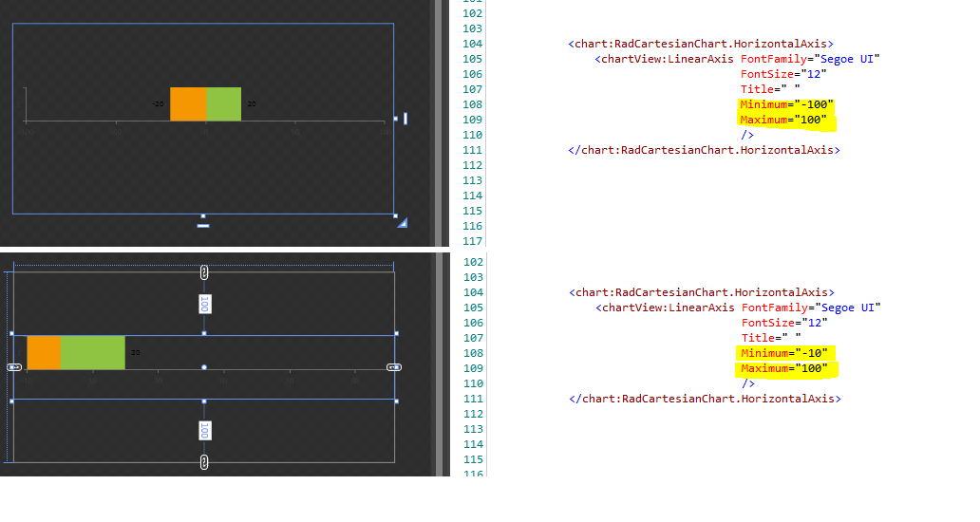Screen dimensions: 980x522
Task: Click highlighted Minimum="-100" attribute
Action: (786, 104)
